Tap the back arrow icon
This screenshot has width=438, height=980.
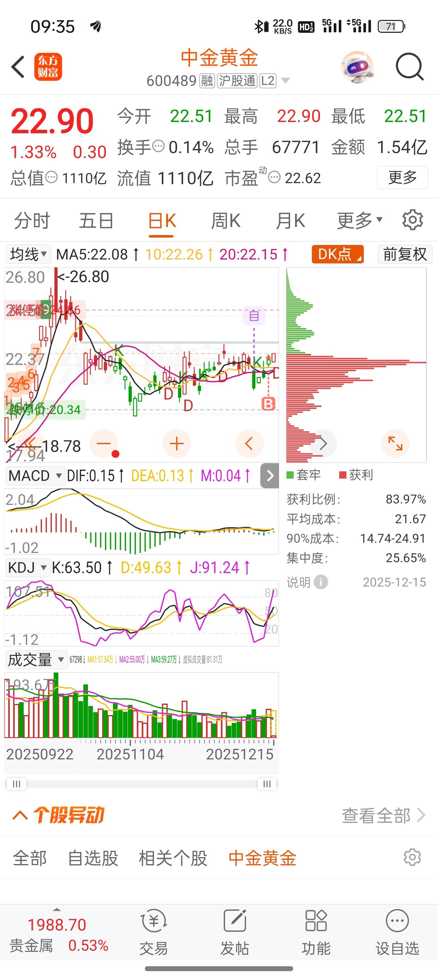pyautogui.click(x=18, y=67)
